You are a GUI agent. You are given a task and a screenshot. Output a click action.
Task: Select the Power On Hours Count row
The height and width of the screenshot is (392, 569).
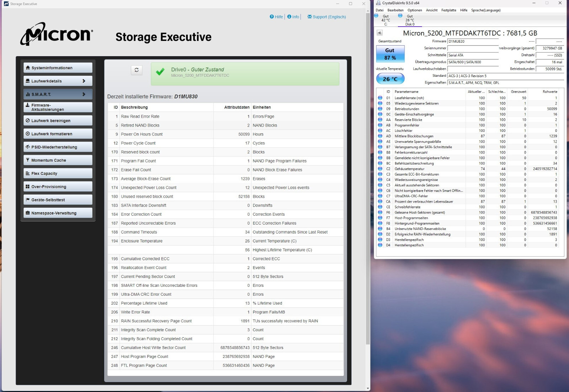(225, 134)
